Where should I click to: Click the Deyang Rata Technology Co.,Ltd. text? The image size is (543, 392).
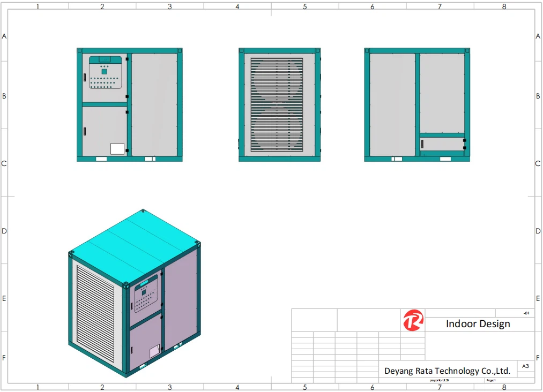[448, 371]
